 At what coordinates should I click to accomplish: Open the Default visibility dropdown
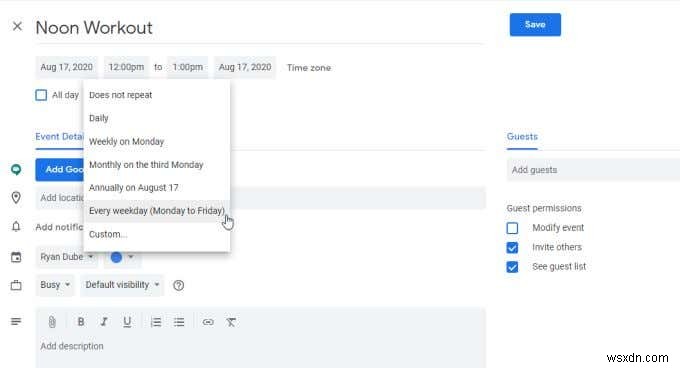click(x=122, y=285)
